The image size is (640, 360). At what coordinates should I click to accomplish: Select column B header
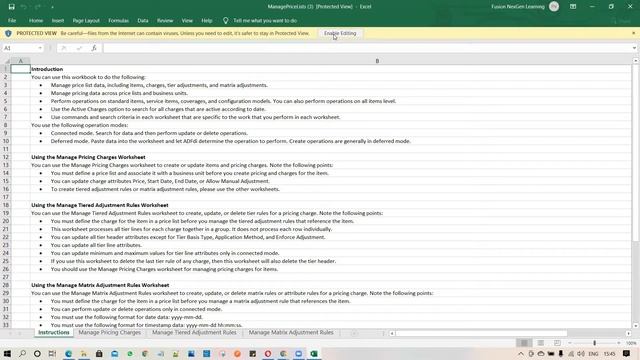click(377, 61)
